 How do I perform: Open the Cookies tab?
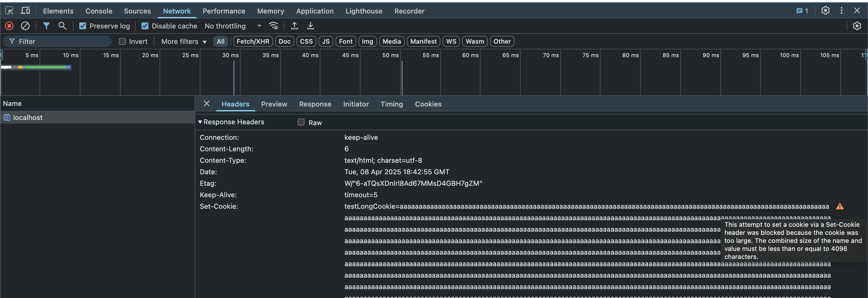click(x=428, y=104)
